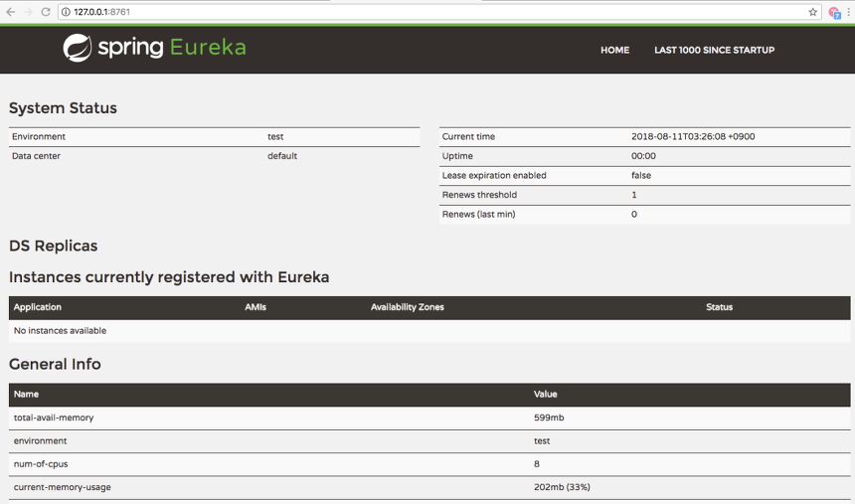Click the Application column header
This screenshot has height=504, width=855.
point(38,307)
